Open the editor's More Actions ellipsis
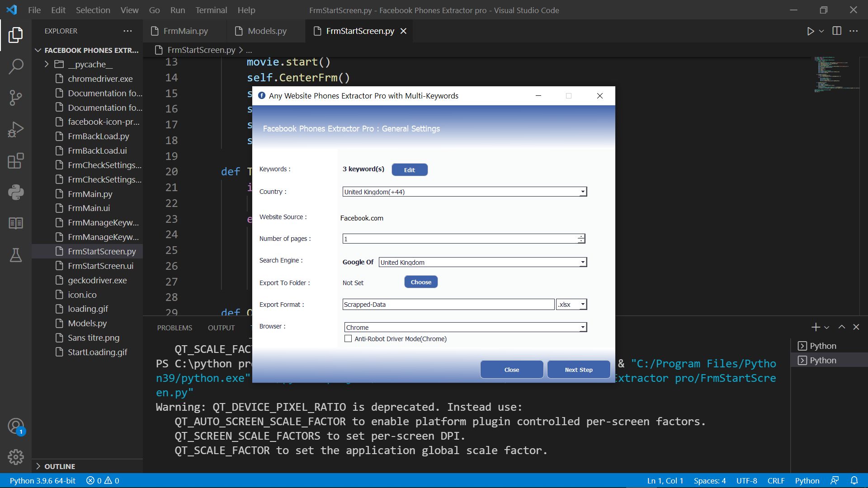Image resolution: width=868 pixels, height=488 pixels. click(854, 31)
